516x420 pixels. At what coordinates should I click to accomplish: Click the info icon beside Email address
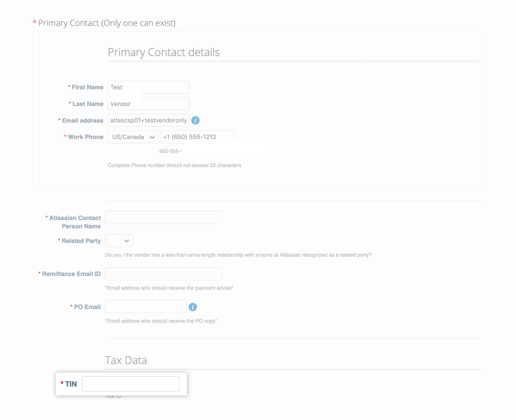196,120
